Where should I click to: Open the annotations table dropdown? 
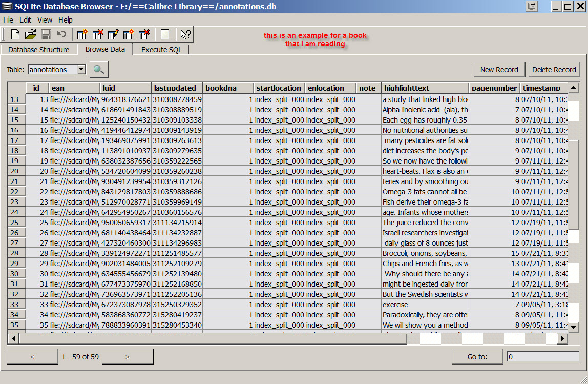(x=81, y=69)
